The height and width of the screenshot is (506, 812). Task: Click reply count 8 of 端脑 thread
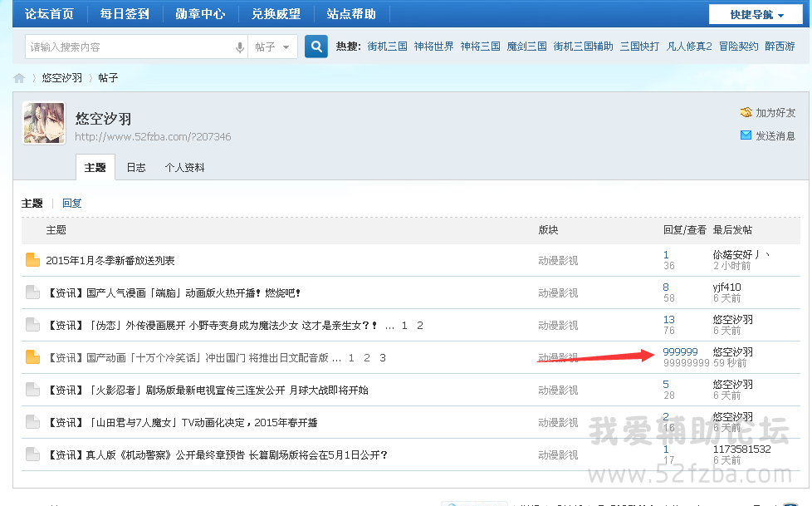tap(666, 287)
